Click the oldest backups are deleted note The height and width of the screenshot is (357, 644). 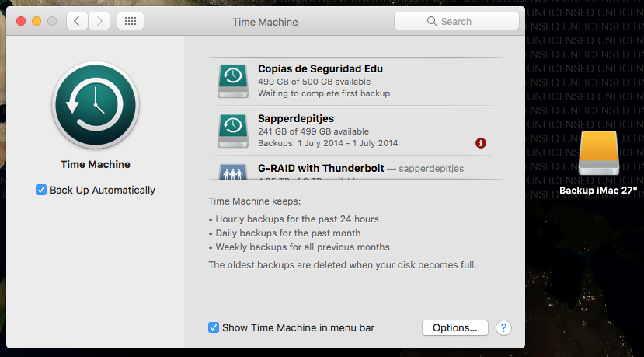343,265
